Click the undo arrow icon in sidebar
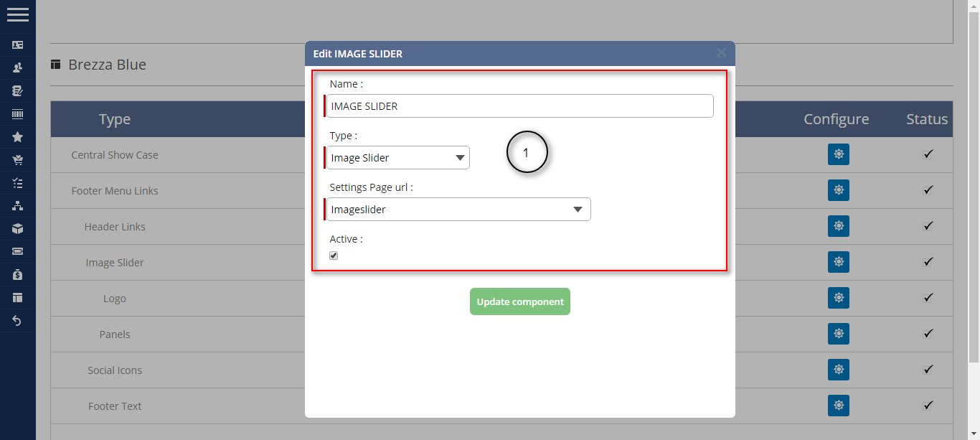The width and height of the screenshot is (980, 440). (x=18, y=321)
